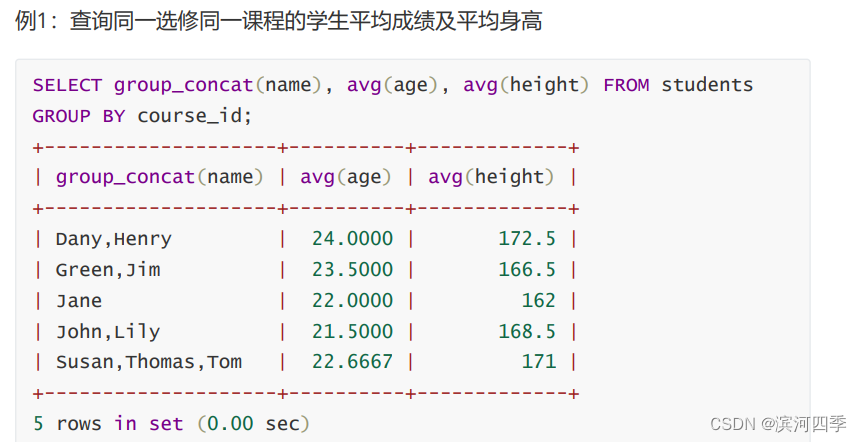The height and width of the screenshot is (442, 862).
Task: Click the John,Lily result cell
Action: (x=108, y=332)
